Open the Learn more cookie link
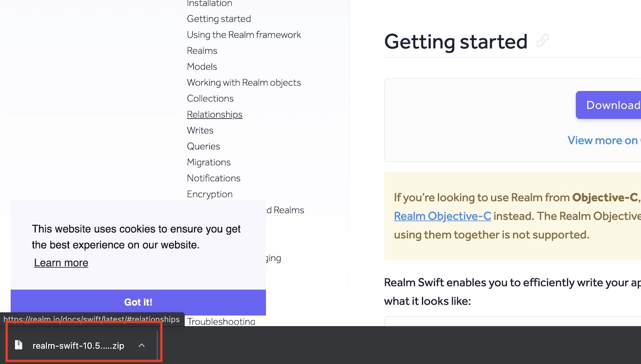 (61, 263)
